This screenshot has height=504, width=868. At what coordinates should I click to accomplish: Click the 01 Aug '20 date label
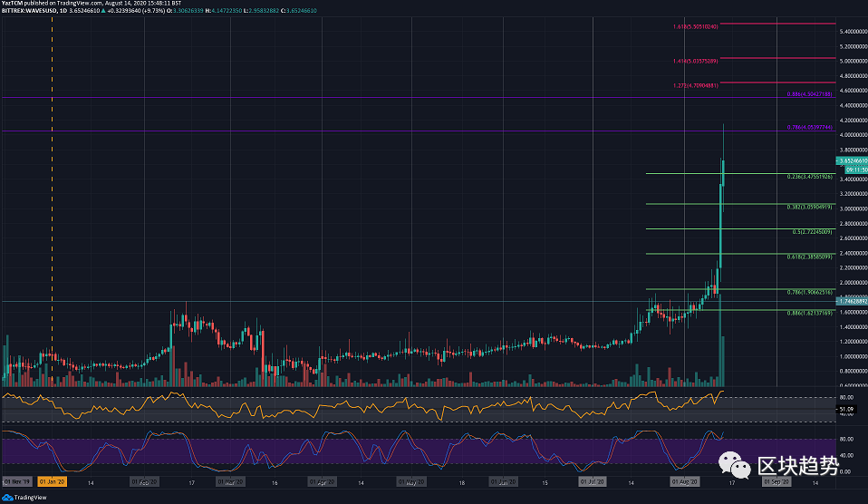(x=685, y=482)
